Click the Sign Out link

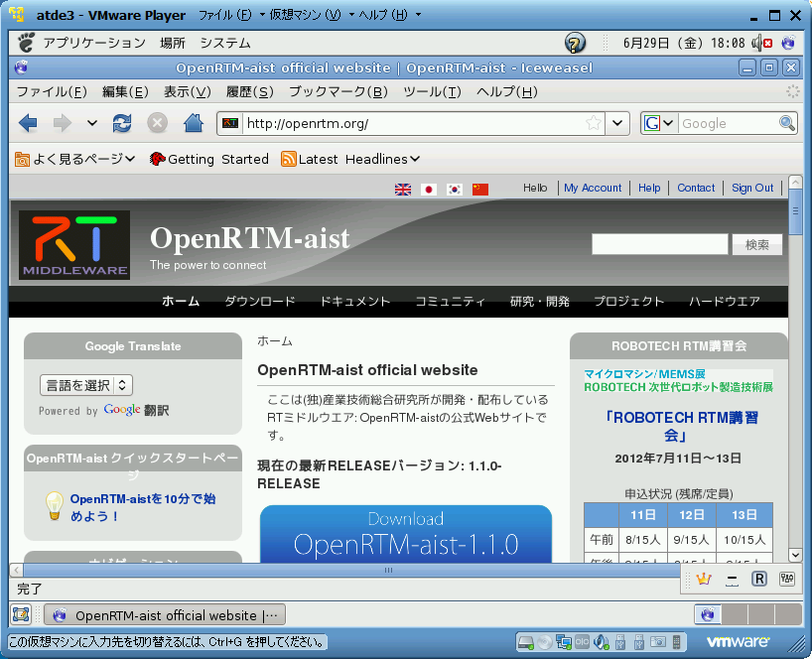coord(752,188)
